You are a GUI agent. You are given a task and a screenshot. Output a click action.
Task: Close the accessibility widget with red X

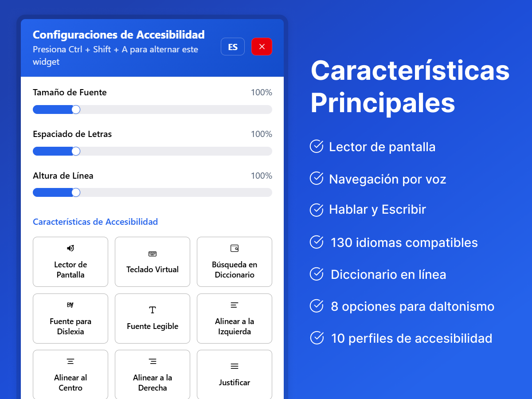coord(262,47)
